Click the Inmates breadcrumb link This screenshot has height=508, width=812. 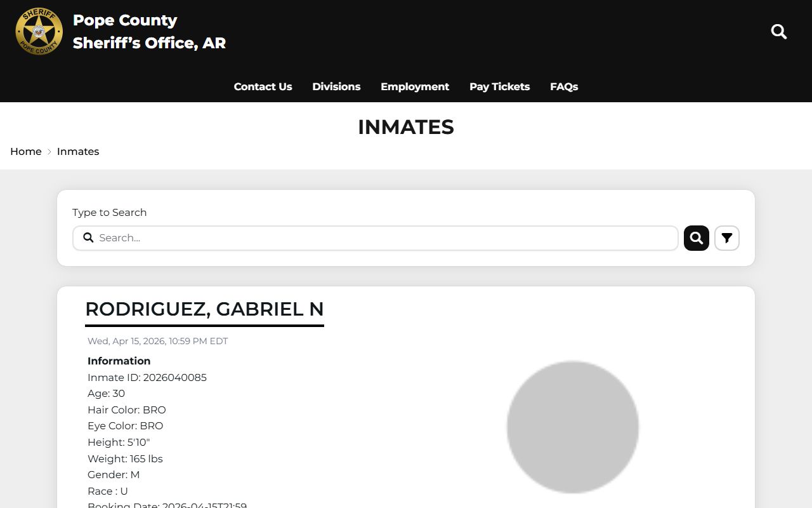point(78,152)
